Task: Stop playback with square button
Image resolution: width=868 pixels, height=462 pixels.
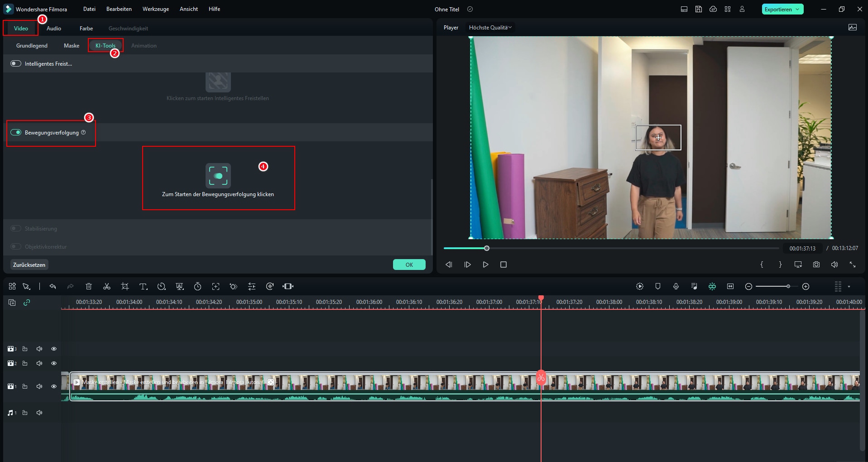Action: (504, 265)
